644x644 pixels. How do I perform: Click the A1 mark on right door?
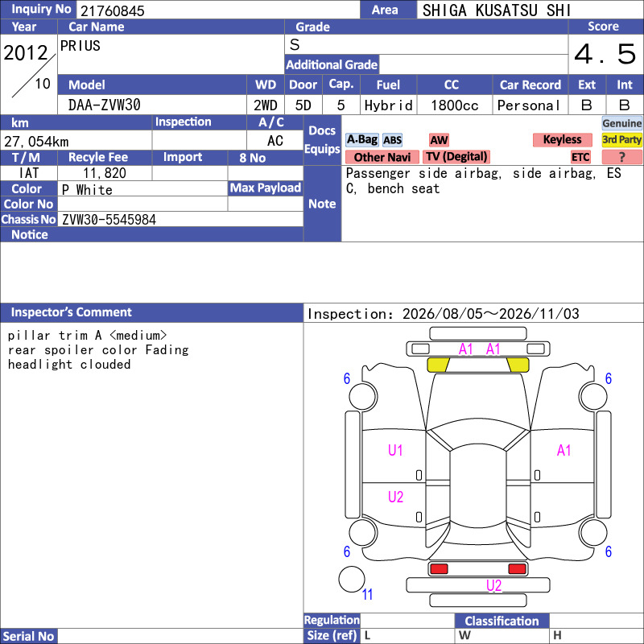[563, 451]
